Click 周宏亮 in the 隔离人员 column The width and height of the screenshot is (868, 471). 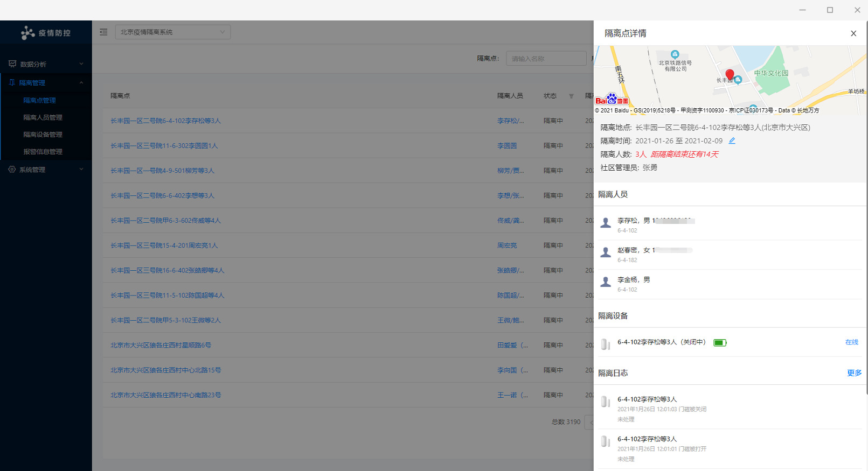tap(507, 245)
